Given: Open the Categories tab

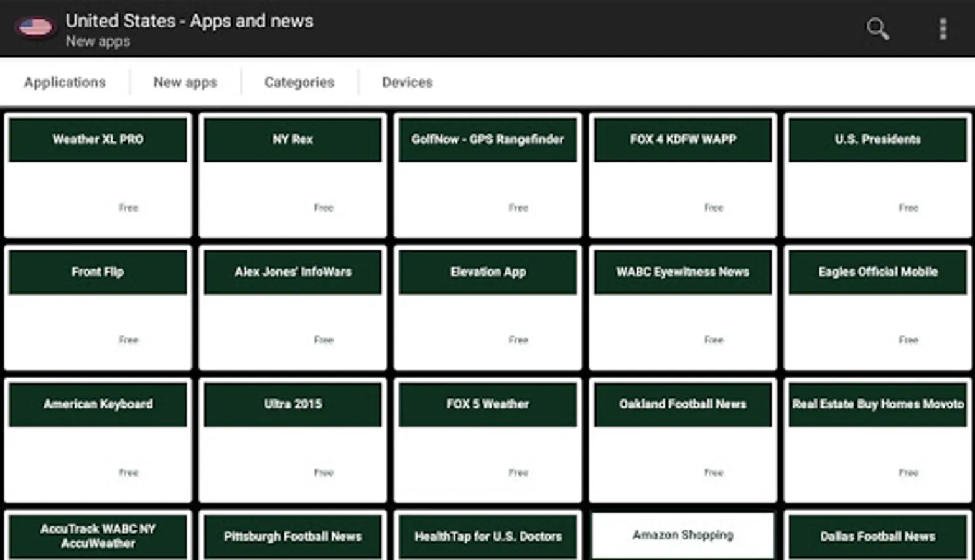Looking at the screenshot, I should click(x=299, y=82).
